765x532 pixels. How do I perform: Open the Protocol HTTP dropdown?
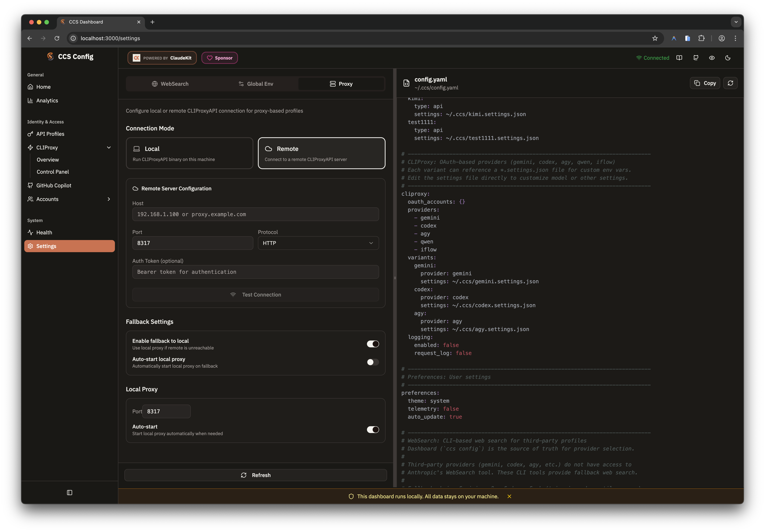click(x=317, y=243)
